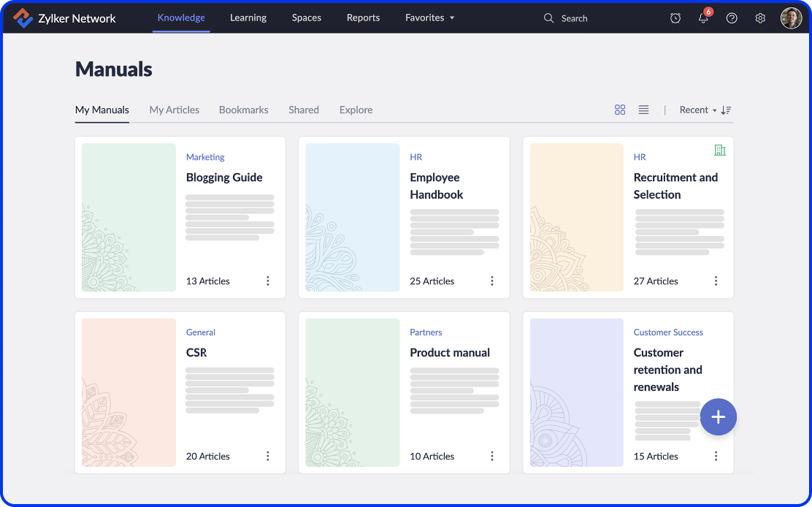Click the Customer Success category link
Viewport: 812px width, 507px height.
tap(668, 332)
